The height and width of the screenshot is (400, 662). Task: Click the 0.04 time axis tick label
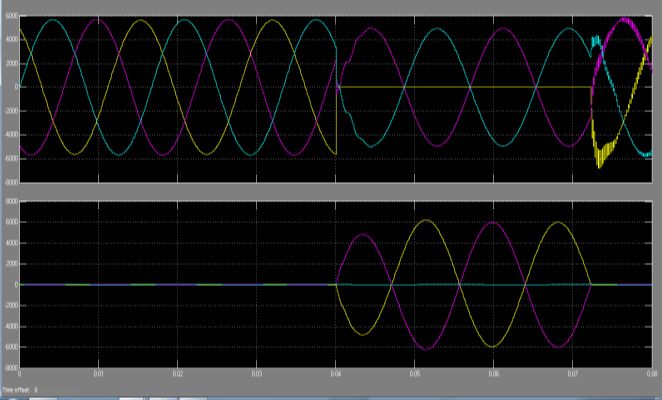[x=336, y=374]
